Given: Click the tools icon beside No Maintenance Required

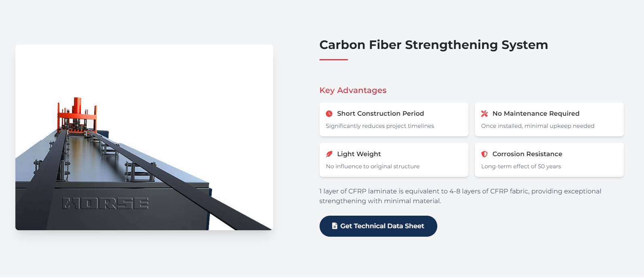Looking at the screenshot, I should 484,114.
